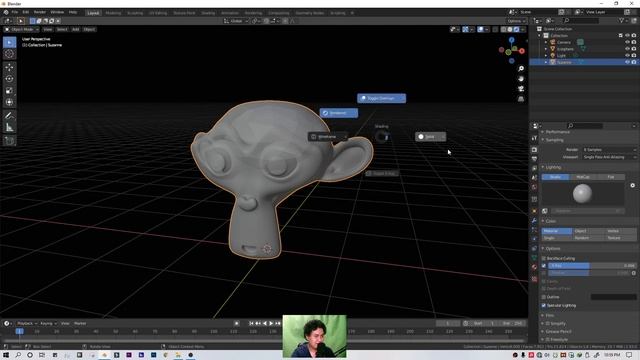Toggle X-Ray checkbox in Options
The image size is (640, 360).
click(x=544, y=266)
